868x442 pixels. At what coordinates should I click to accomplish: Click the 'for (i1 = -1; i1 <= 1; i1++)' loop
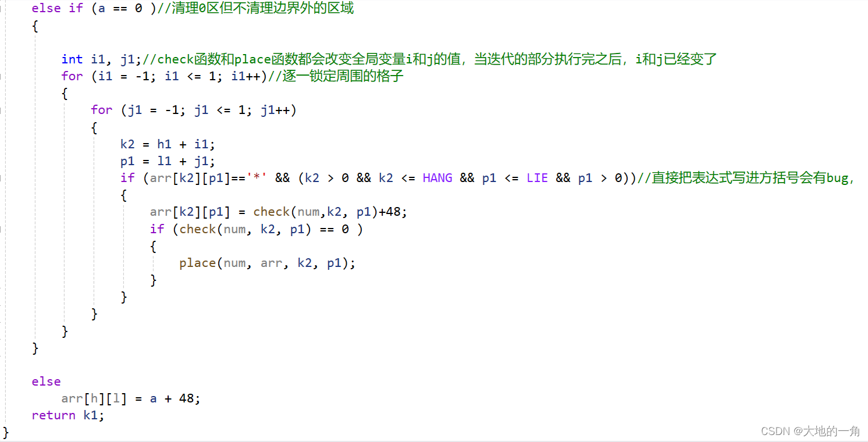[163, 76]
